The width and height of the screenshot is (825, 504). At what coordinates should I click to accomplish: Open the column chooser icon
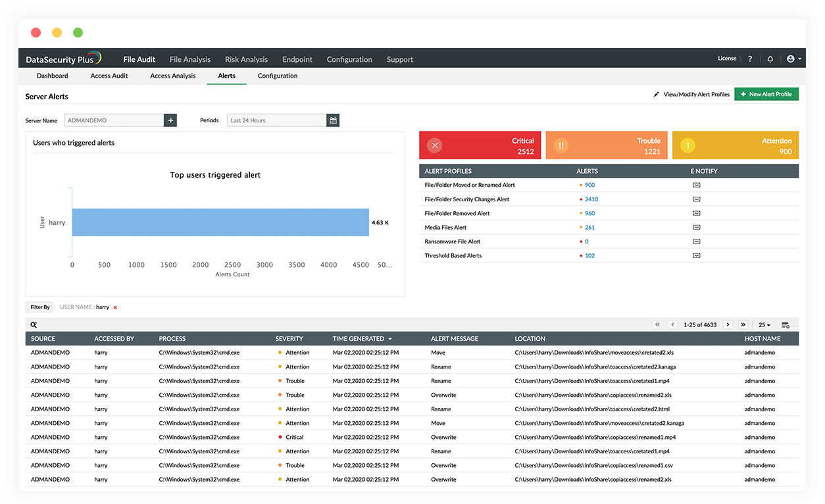tap(786, 324)
